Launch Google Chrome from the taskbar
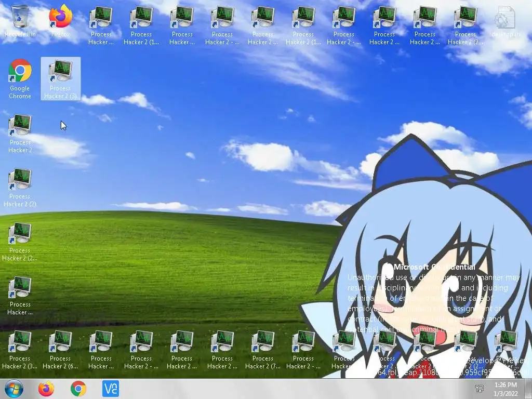Screen dimensions: 532x399 pyautogui.click(x=78, y=389)
